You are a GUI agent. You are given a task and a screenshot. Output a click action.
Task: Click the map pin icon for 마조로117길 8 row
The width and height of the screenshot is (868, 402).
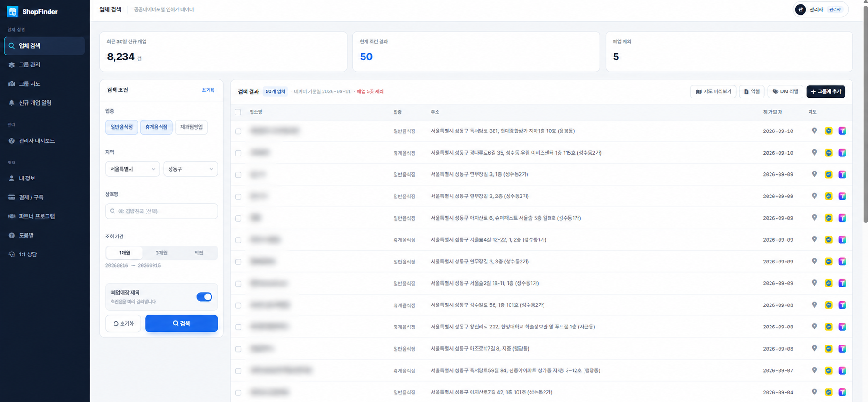pos(814,349)
